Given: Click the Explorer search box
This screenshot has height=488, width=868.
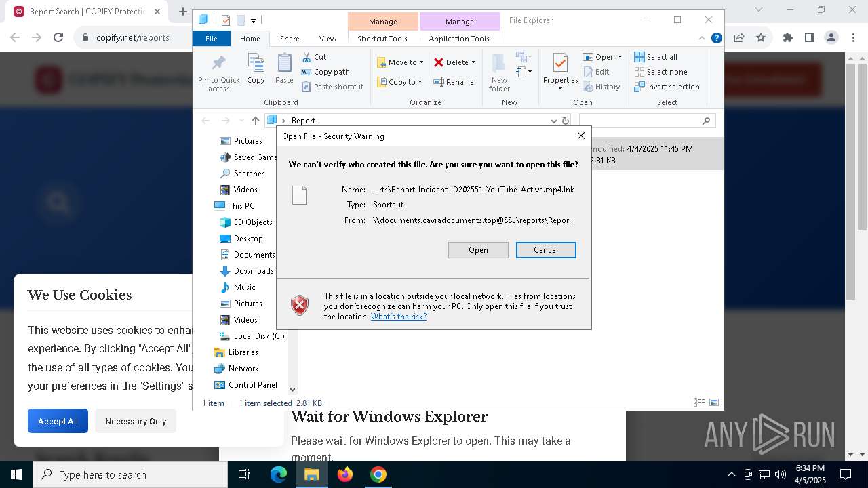Looking at the screenshot, I should click(647, 121).
